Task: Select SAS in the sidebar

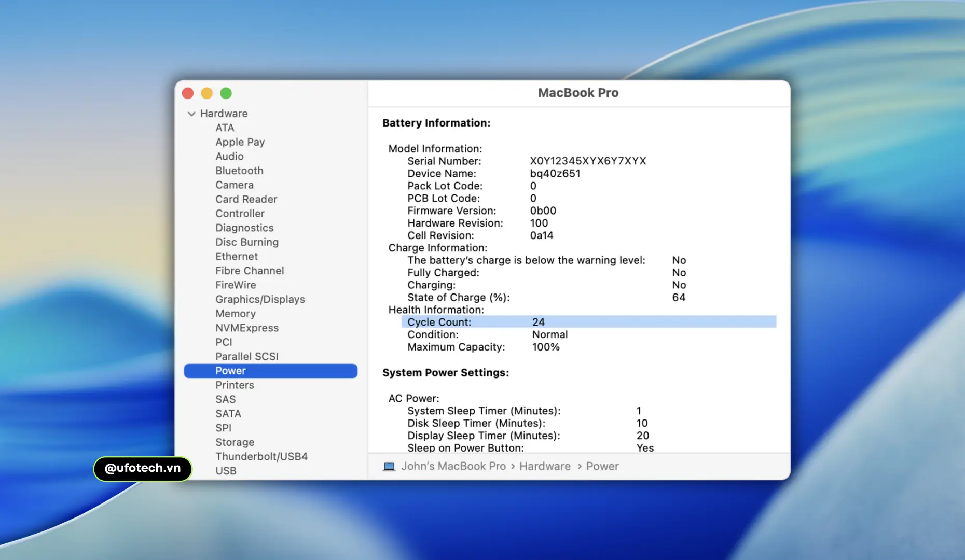Action: pyautogui.click(x=225, y=399)
